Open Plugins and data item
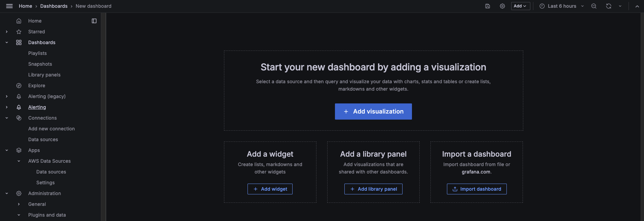This screenshot has height=221, width=644. point(47,215)
